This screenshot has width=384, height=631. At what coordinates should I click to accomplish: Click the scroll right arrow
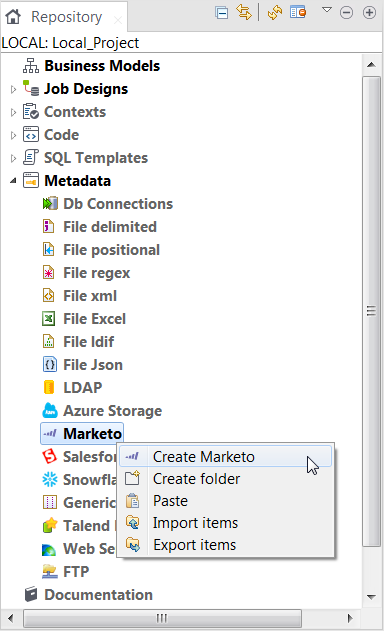[x=350, y=618]
